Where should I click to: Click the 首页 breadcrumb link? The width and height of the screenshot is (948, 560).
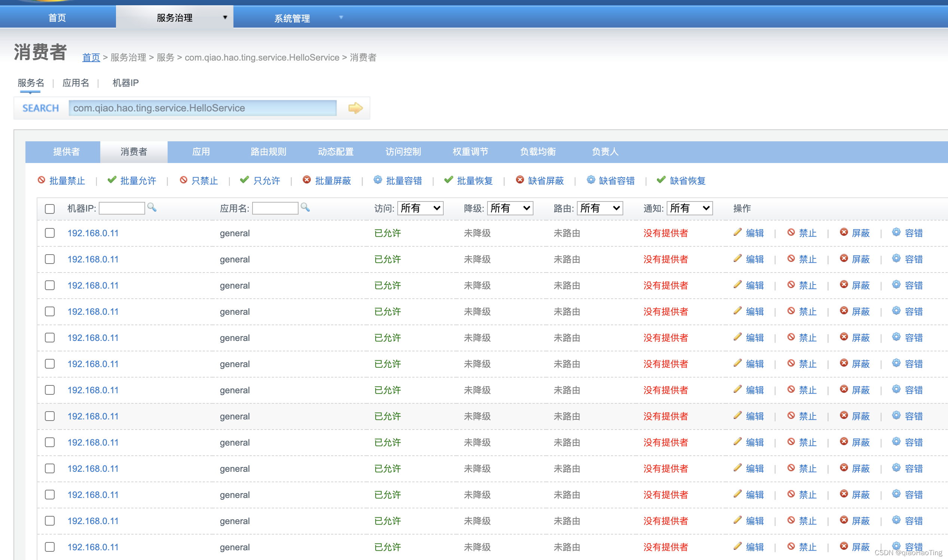(x=91, y=57)
